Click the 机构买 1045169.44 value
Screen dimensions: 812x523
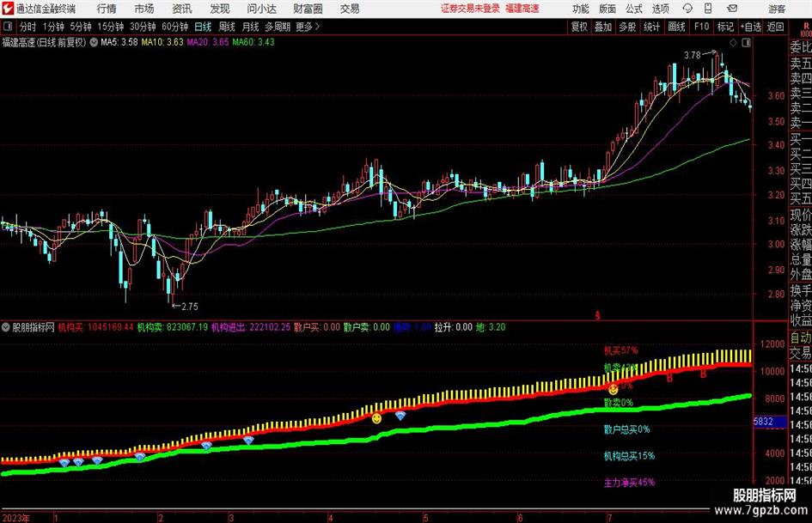[x=95, y=327]
